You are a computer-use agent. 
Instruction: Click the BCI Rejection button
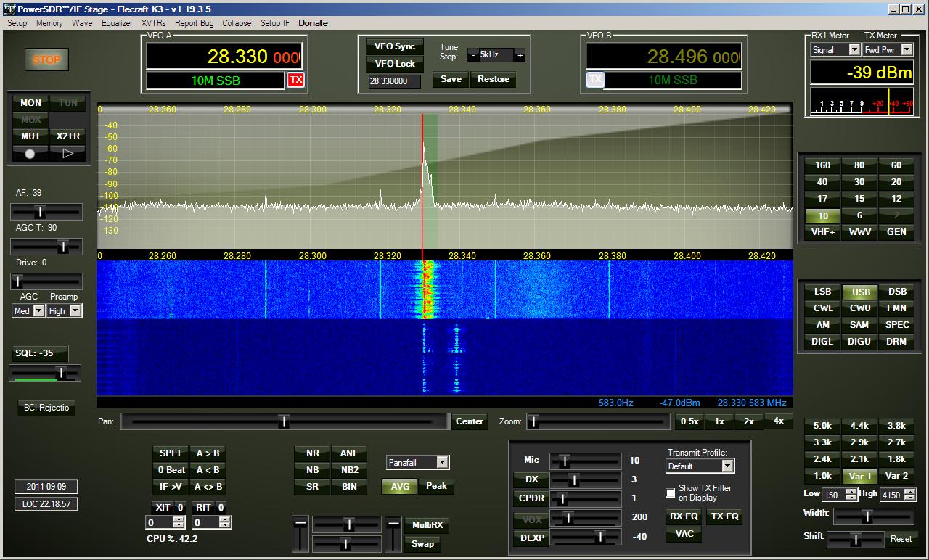pyautogui.click(x=46, y=408)
